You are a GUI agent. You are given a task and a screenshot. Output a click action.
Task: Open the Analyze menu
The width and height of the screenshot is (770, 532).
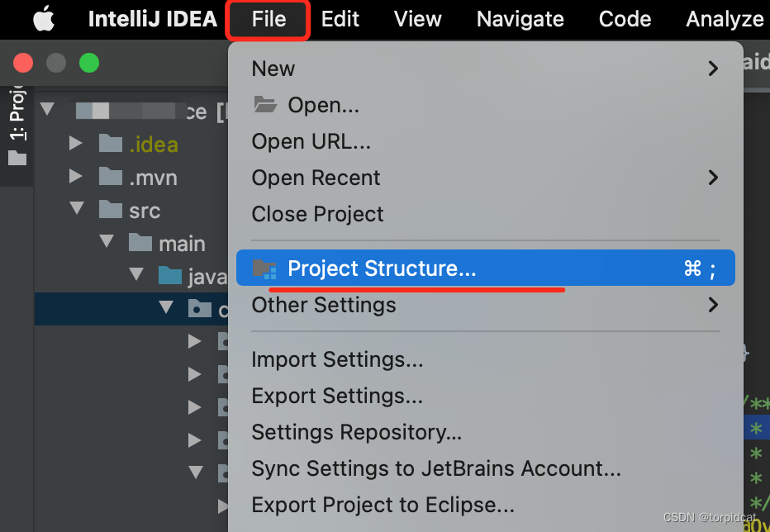[x=725, y=20]
